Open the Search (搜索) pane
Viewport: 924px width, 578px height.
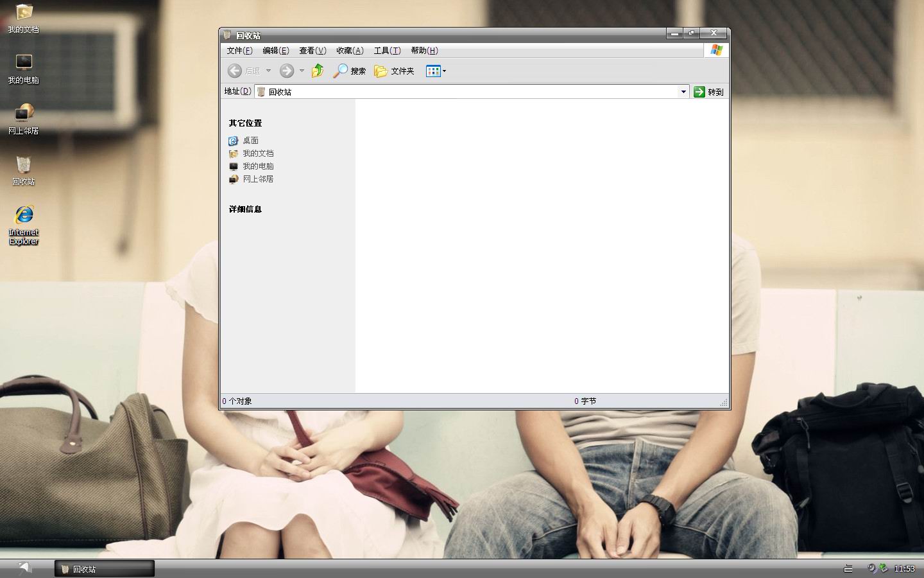coord(350,71)
